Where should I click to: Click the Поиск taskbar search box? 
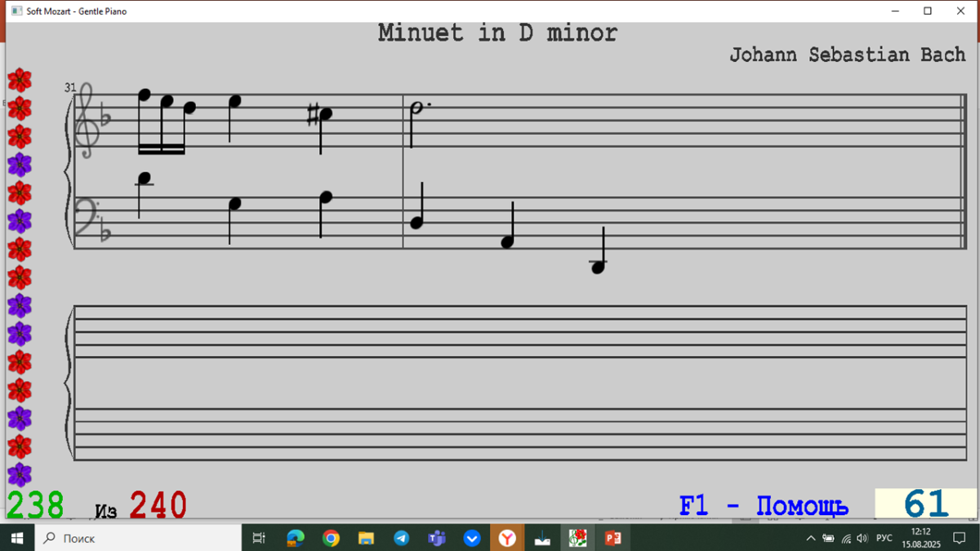point(140,538)
